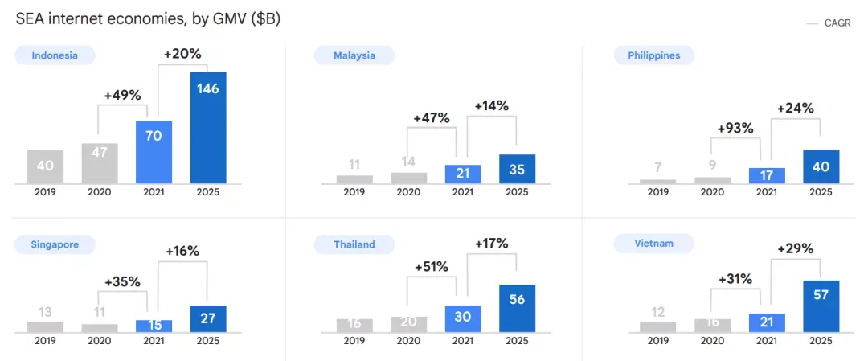Select the Philippines country label

(654, 55)
